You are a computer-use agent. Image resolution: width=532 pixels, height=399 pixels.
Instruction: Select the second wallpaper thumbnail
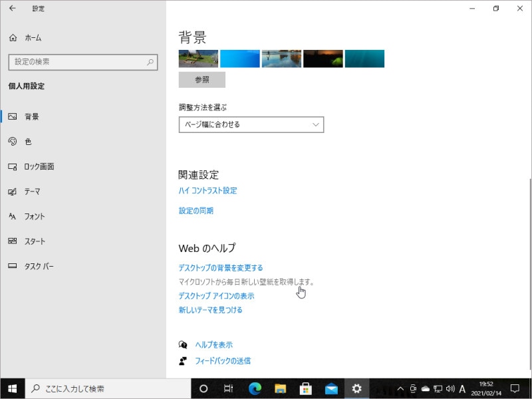pyautogui.click(x=240, y=58)
